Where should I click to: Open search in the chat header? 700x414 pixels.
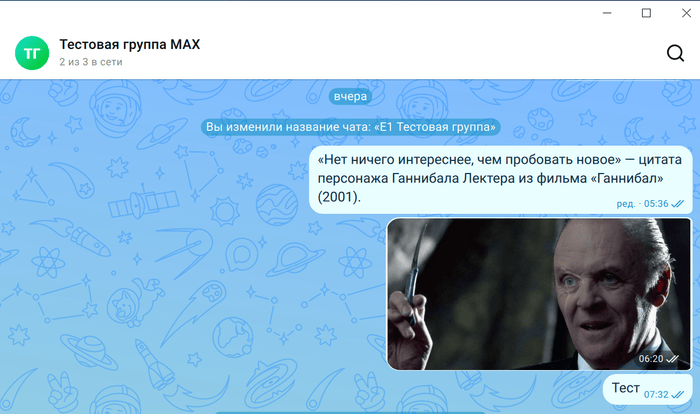click(675, 53)
